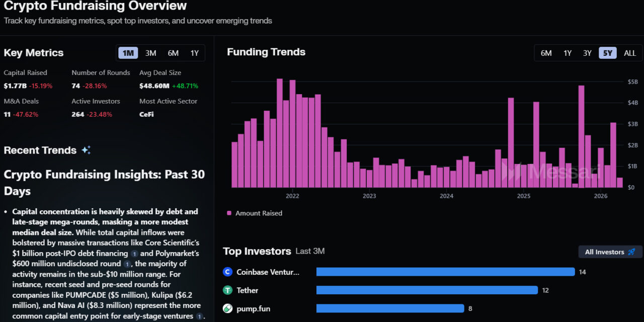Click the Coinbase Ventures circular logo icon
This screenshot has height=322, width=644.
tap(227, 272)
